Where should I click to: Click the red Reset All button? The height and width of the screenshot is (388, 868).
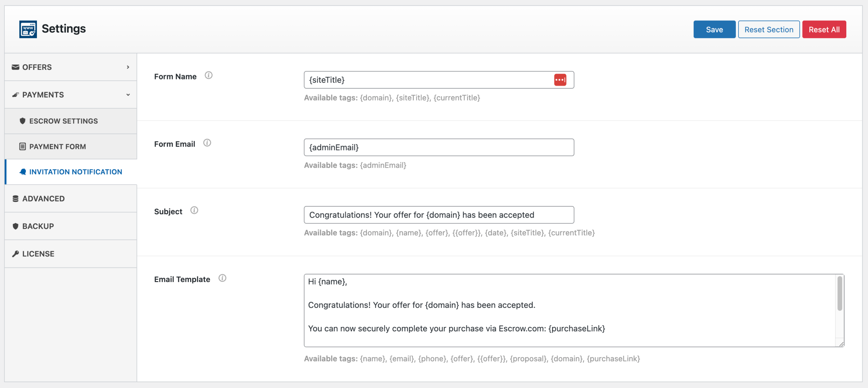tap(824, 30)
